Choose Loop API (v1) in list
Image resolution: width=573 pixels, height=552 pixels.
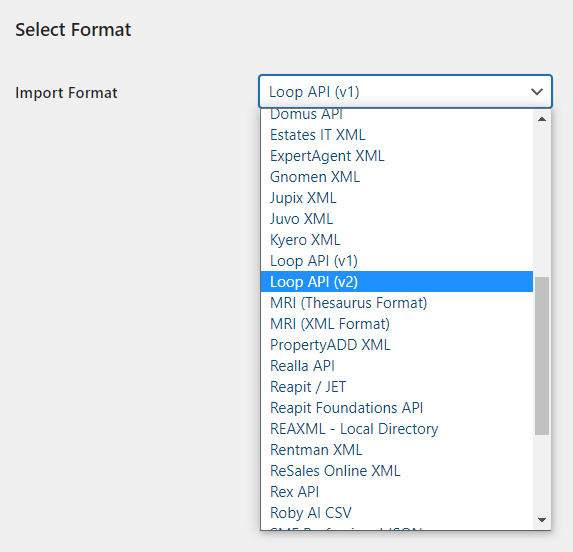click(x=397, y=261)
